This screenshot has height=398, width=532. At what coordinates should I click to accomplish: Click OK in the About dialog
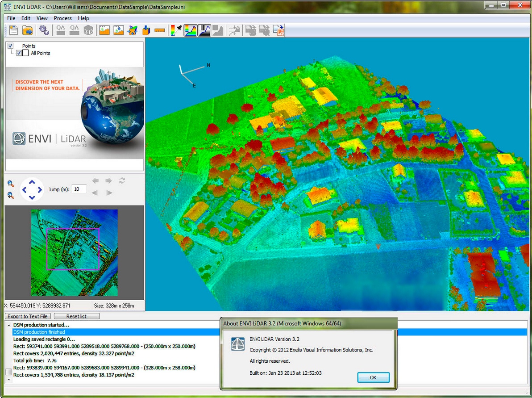[x=373, y=377]
